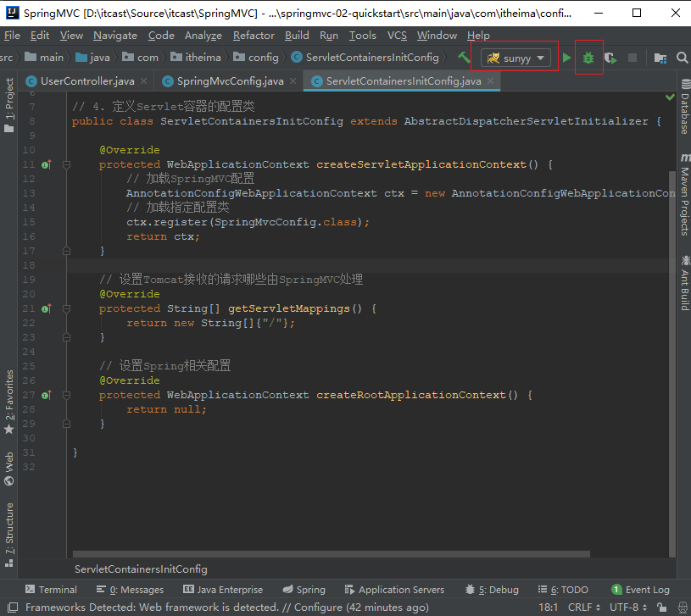Open the Refactor menu

click(x=254, y=36)
